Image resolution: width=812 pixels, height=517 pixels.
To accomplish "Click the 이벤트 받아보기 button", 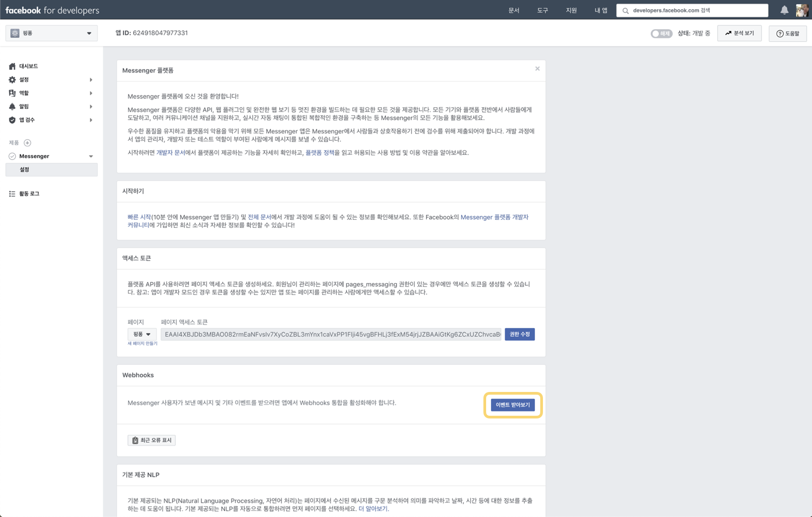I will click(x=513, y=405).
